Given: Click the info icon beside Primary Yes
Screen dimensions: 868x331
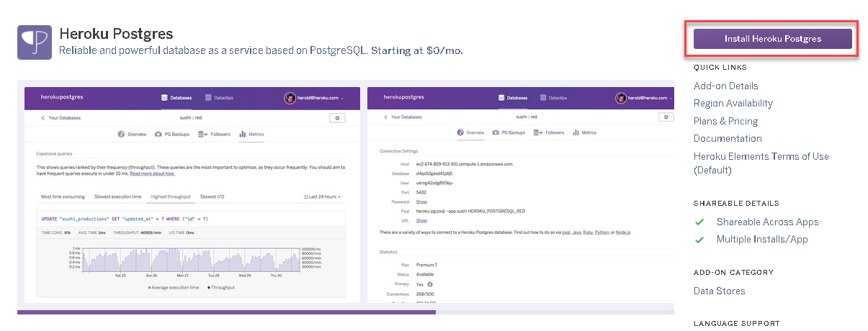Looking at the screenshot, I should [x=430, y=284].
